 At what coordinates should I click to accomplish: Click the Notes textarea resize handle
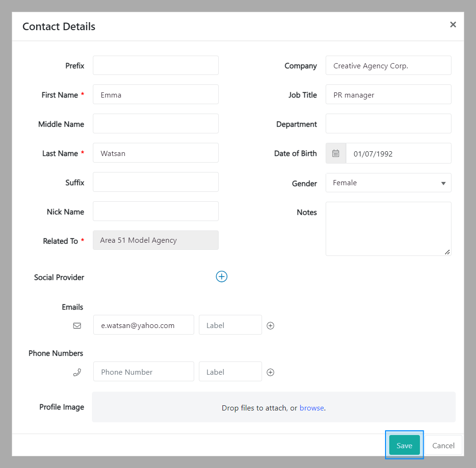click(x=447, y=252)
